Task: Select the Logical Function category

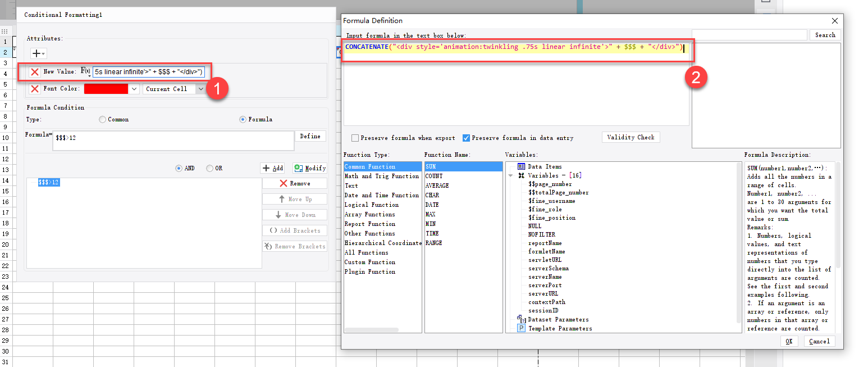Action: [x=371, y=204]
